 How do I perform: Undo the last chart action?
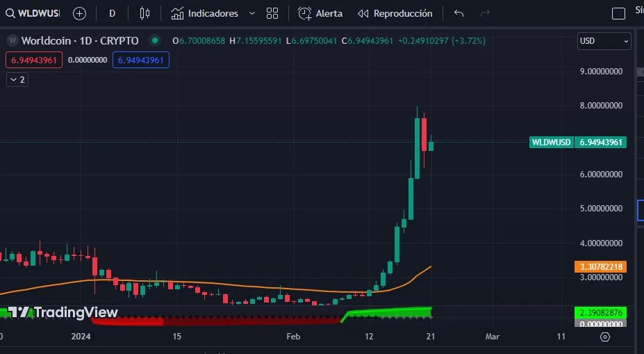(459, 14)
